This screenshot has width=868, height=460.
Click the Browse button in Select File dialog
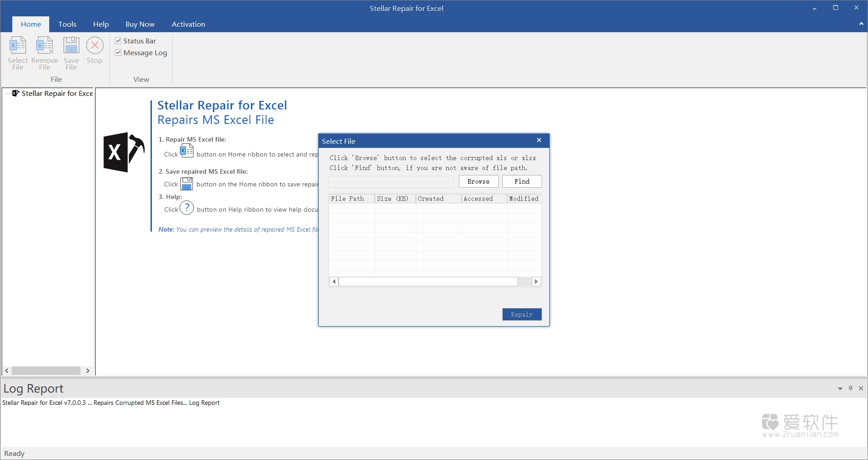tap(478, 181)
